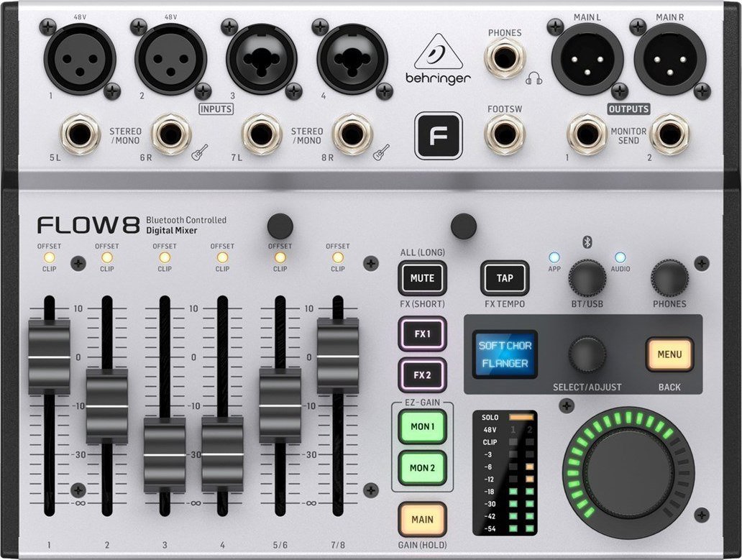Select the MAIN gain mode button
The height and width of the screenshot is (560, 742).
click(x=422, y=518)
